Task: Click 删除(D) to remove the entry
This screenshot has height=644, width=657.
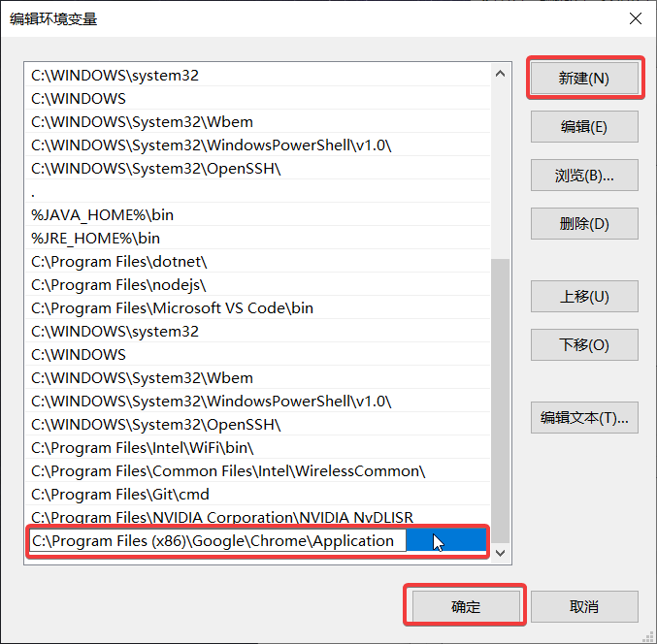Action: click(584, 224)
